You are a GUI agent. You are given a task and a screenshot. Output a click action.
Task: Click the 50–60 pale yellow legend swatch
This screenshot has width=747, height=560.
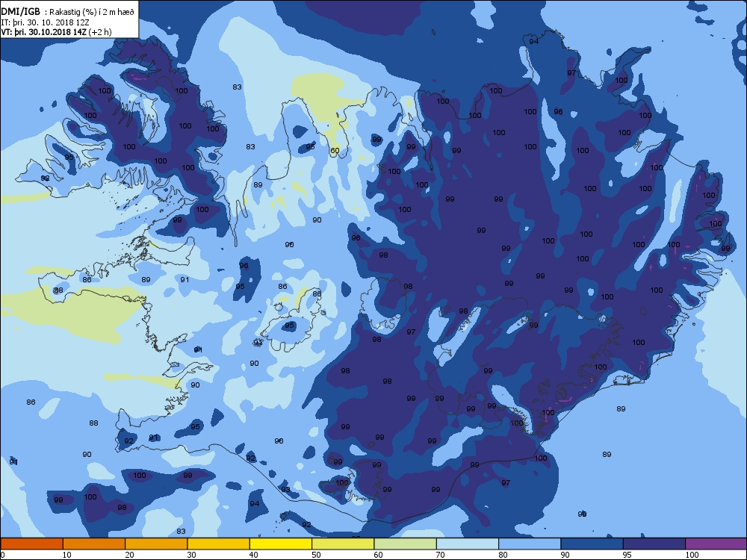click(343, 544)
